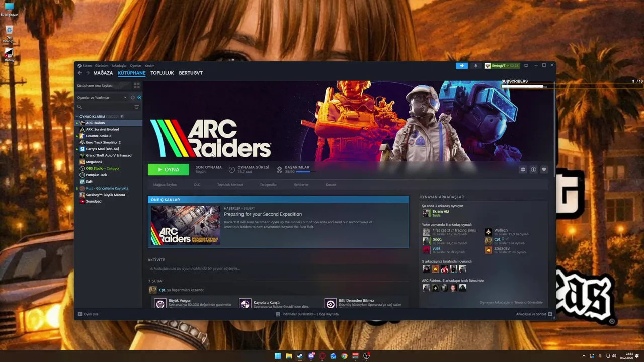Click the library search magnifier icon

click(x=79, y=107)
